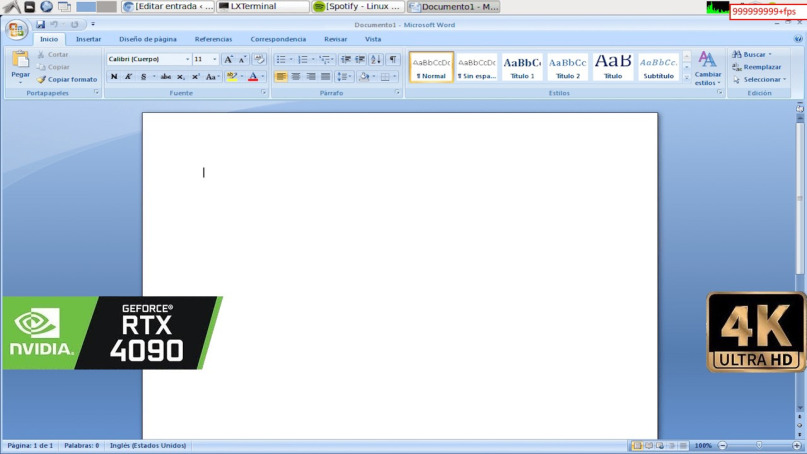Apply Título 1 style
The width and height of the screenshot is (807, 454).
(x=522, y=67)
